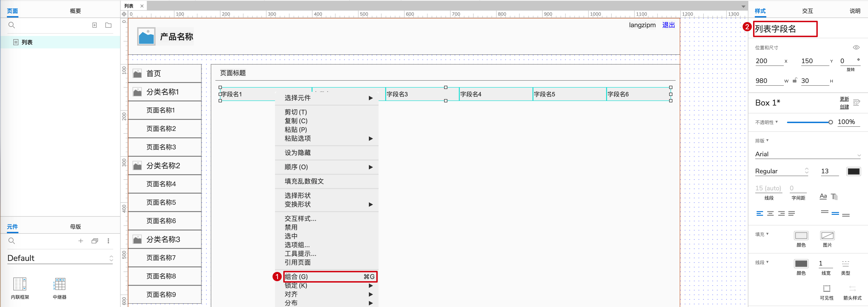Open the border color swatch
The height and width of the screenshot is (307, 868).
tap(801, 263)
